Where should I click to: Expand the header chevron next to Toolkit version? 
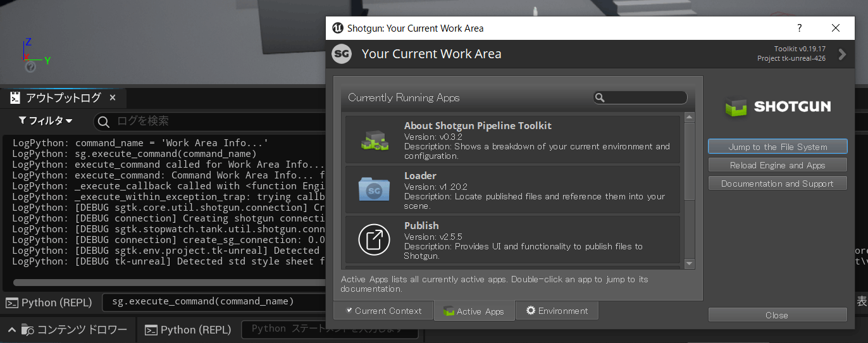[x=842, y=54]
